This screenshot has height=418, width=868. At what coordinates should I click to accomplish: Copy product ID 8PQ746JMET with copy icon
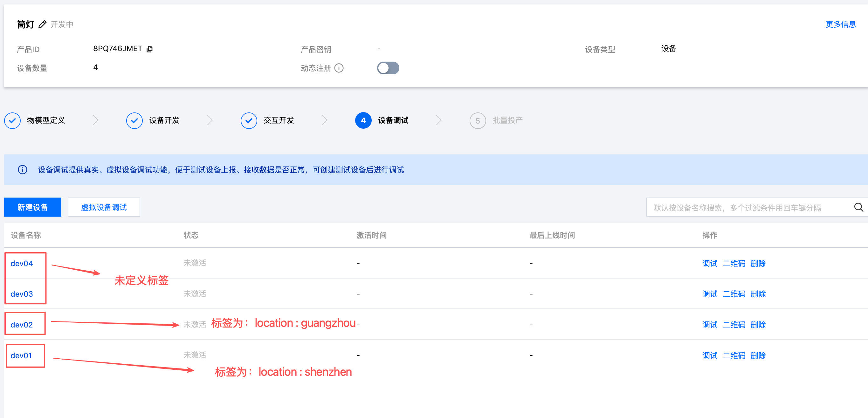(150, 49)
